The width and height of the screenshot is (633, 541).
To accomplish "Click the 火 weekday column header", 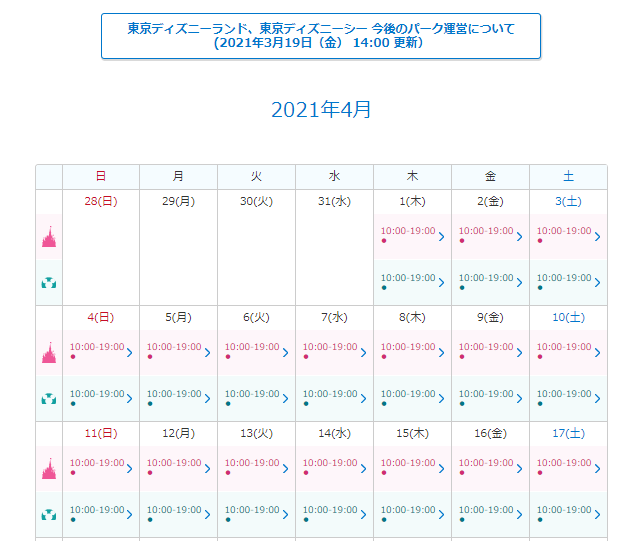I will pyautogui.click(x=256, y=176).
